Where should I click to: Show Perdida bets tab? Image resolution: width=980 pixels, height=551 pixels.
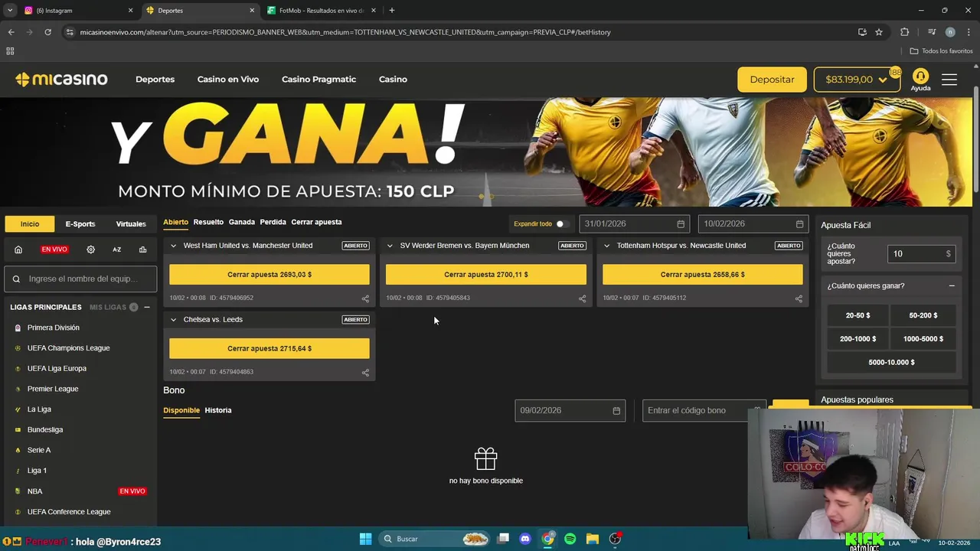click(x=273, y=222)
